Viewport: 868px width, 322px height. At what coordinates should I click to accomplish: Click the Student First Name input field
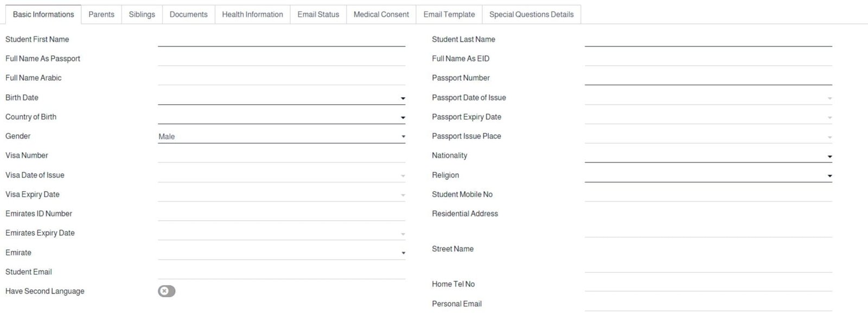(x=281, y=40)
